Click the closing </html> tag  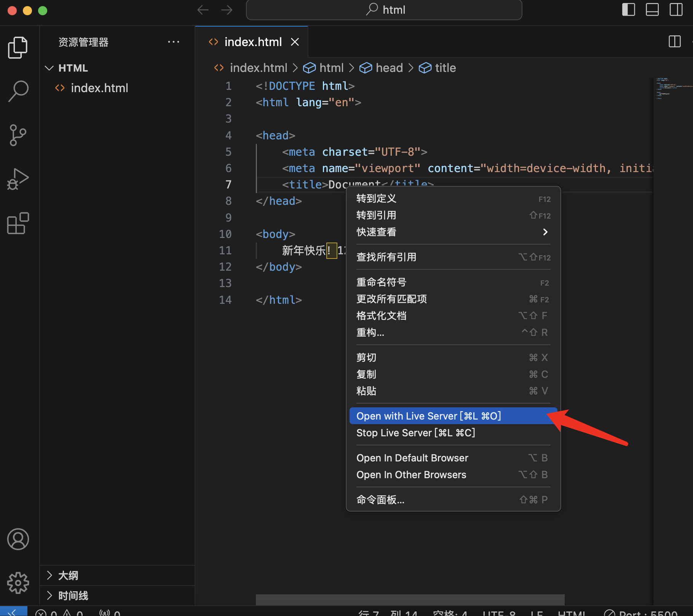279,300
